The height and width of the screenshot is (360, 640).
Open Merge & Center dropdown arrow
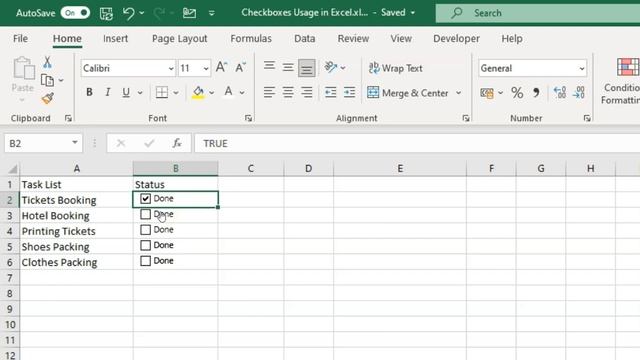click(x=458, y=93)
